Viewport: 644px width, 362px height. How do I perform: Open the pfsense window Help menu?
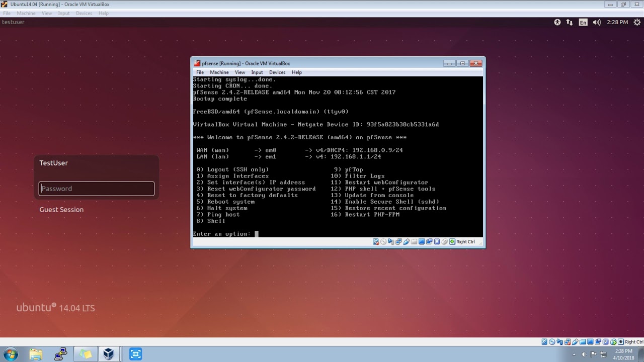tap(297, 72)
